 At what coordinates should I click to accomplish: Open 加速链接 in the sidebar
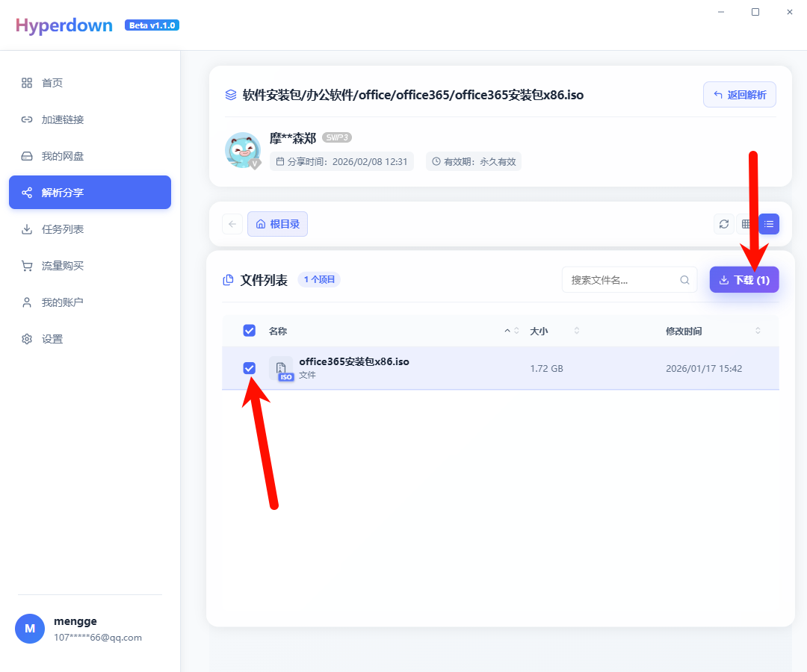[x=64, y=119]
